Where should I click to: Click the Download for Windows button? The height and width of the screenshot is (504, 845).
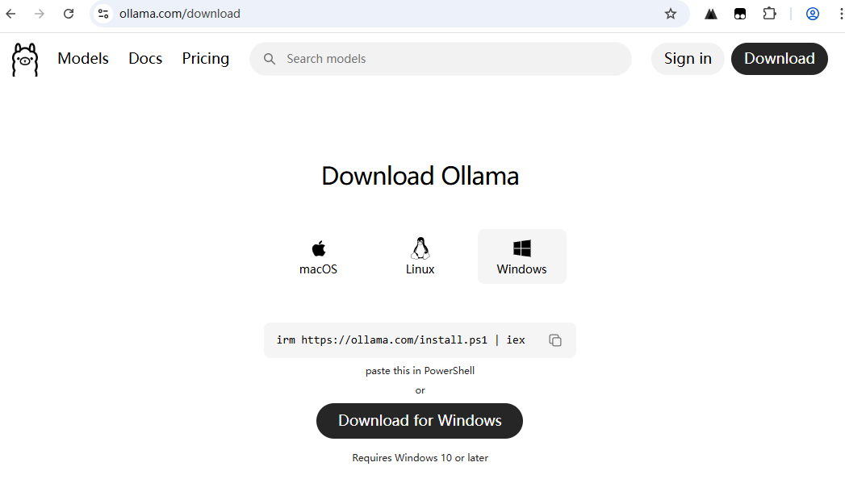point(420,421)
